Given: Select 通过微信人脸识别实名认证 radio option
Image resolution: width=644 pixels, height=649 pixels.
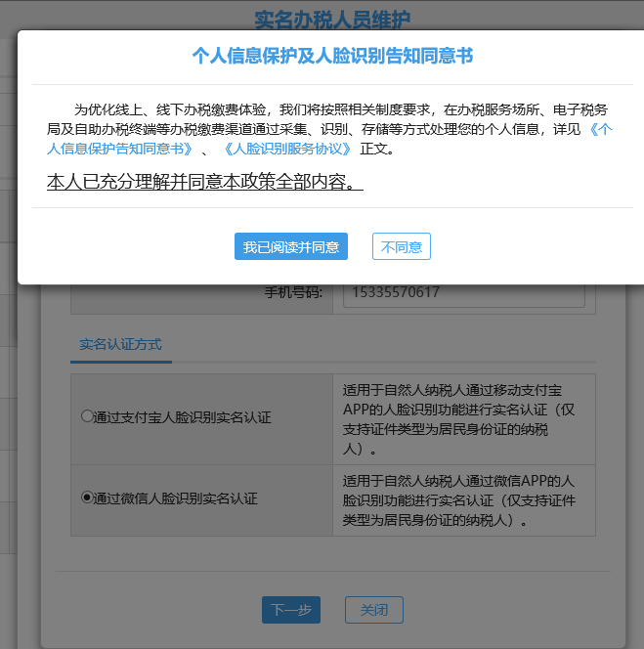Looking at the screenshot, I should point(87,498).
